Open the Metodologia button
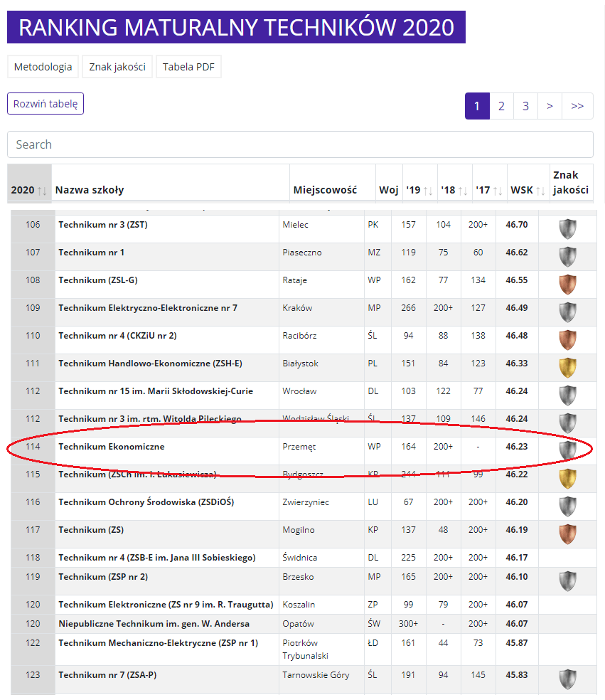The width and height of the screenshot is (605, 700). pos(43,67)
